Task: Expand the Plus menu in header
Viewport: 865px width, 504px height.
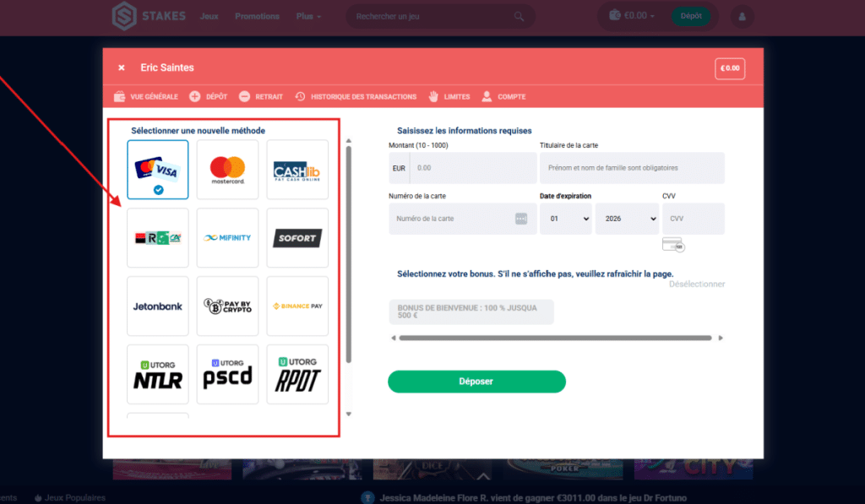Action: coord(308,16)
